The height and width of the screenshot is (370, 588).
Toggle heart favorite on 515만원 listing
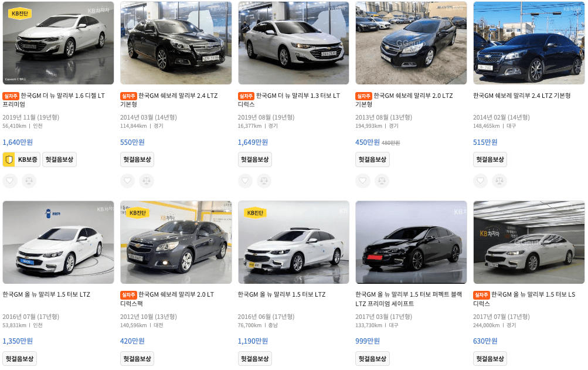(x=480, y=181)
